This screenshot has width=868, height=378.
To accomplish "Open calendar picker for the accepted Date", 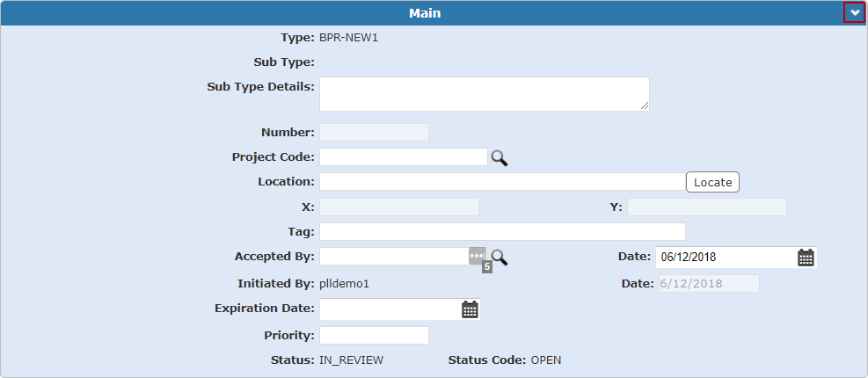I will [x=806, y=258].
